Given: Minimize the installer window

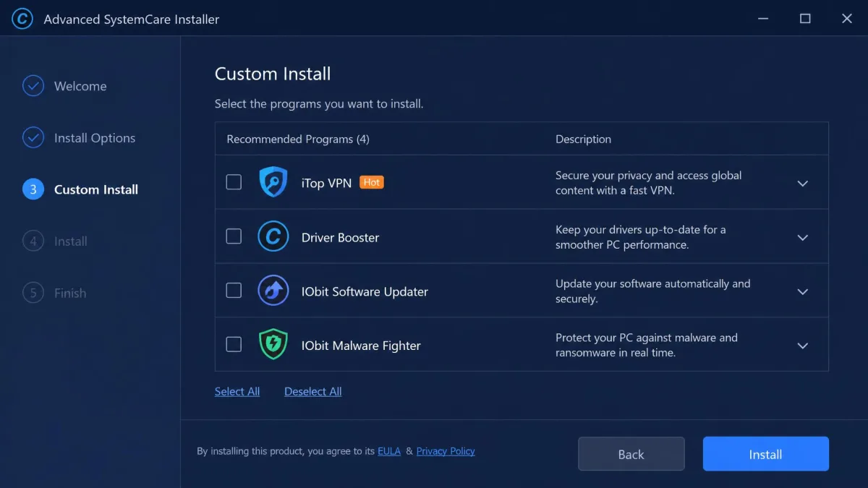Looking at the screenshot, I should pyautogui.click(x=763, y=19).
